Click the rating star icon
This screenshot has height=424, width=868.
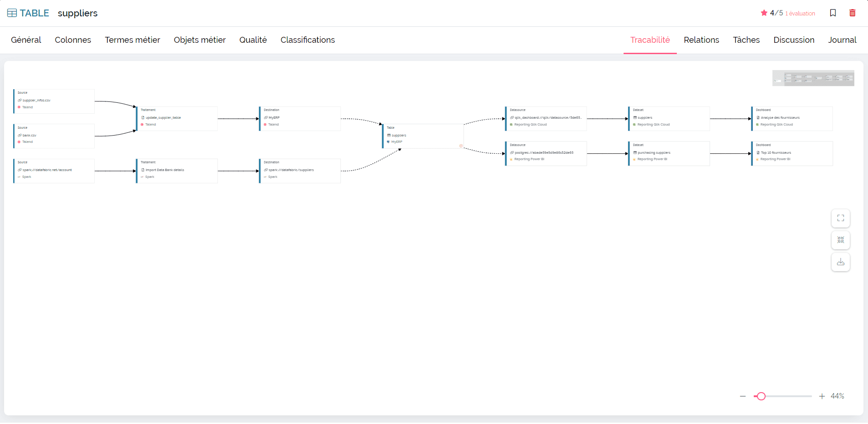click(x=764, y=13)
